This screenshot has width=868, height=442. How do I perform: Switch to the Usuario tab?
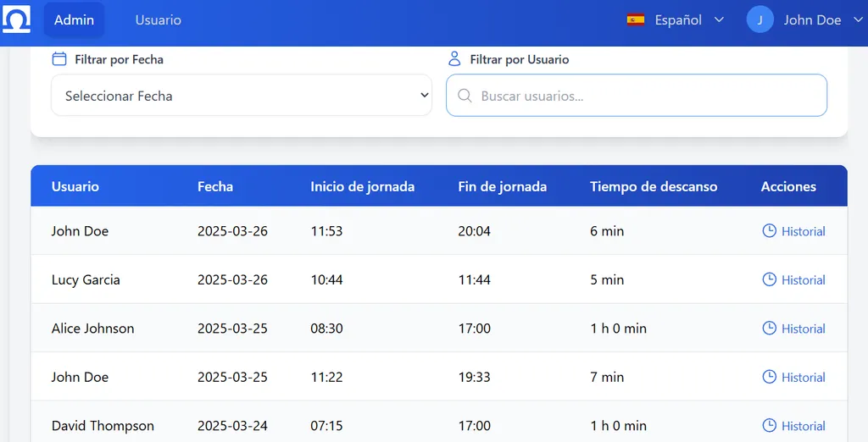point(158,20)
